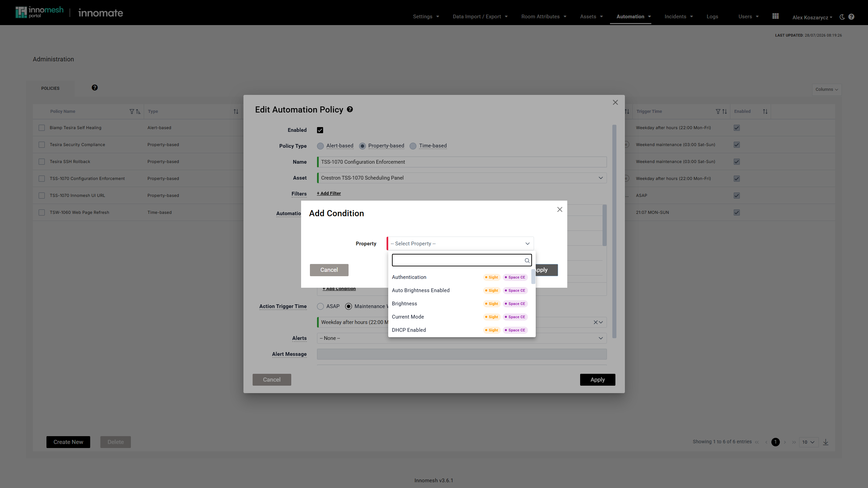Filter the Policy Name column
Image resolution: width=868 pixels, height=488 pixels.
[x=132, y=111]
